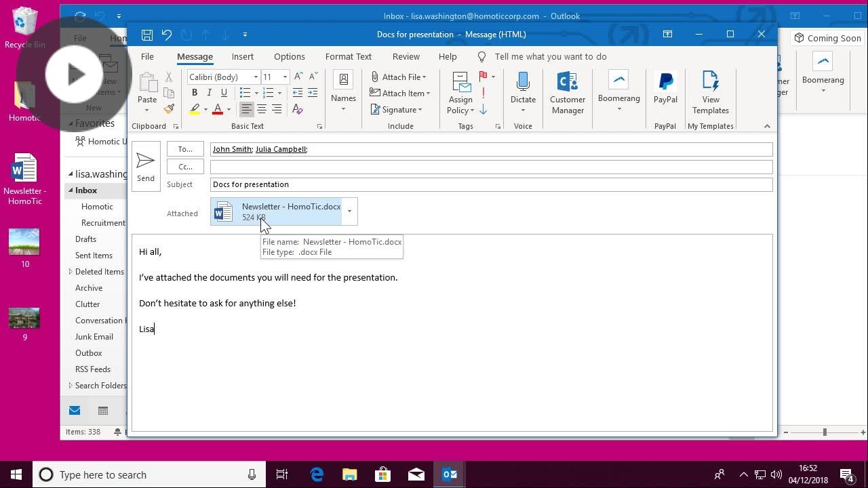Open Customer Manager add-in
The height and width of the screenshot is (488, 868).
pos(568,93)
